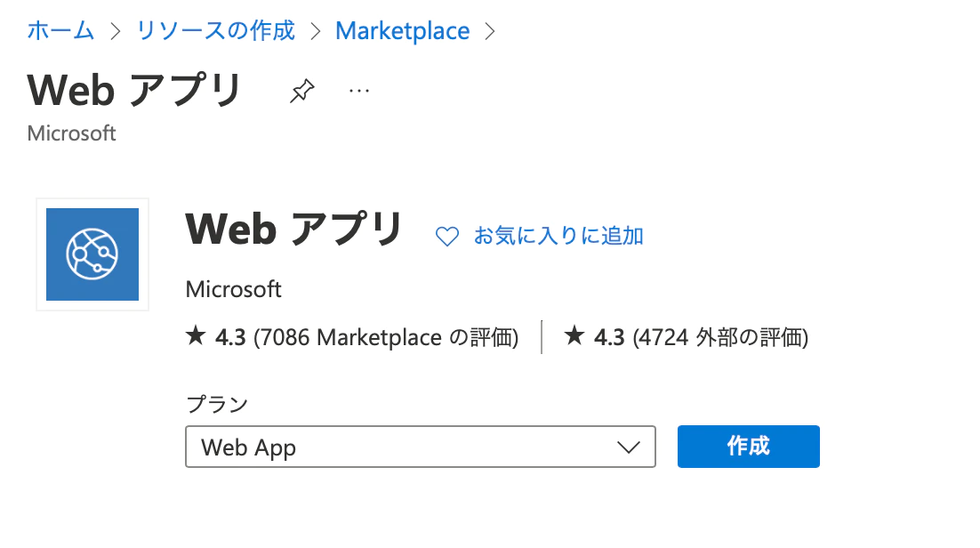Image resolution: width=980 pixels, height=548 pixels.
Task: Navigate to Marketplace breadcrumb
Action: (x=403, y=30)
